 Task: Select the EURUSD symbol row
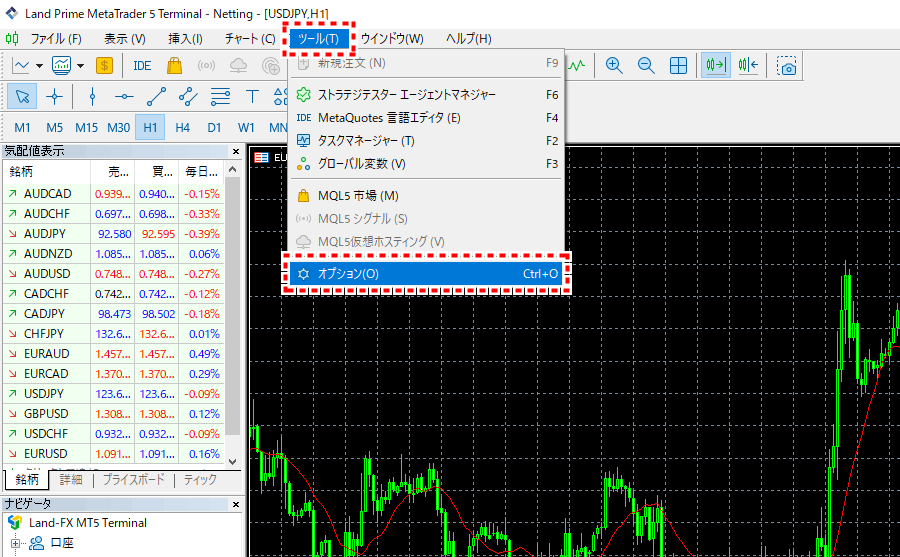tap(114, 454)
